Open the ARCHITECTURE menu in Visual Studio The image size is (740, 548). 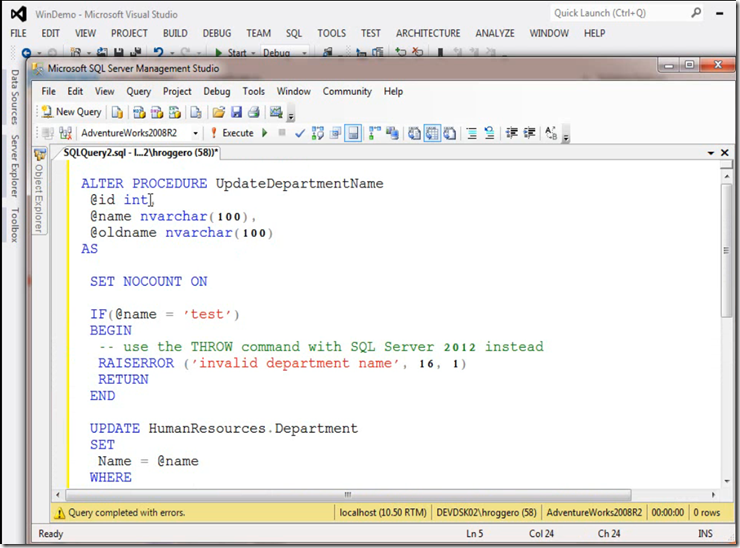pyautogui.click(x=428, y=33)
